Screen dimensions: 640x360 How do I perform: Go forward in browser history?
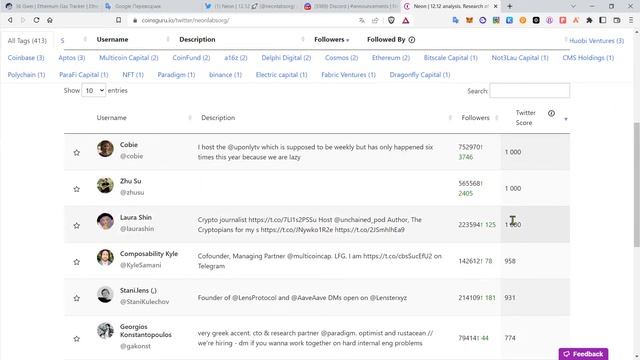[x=23, y=20]
